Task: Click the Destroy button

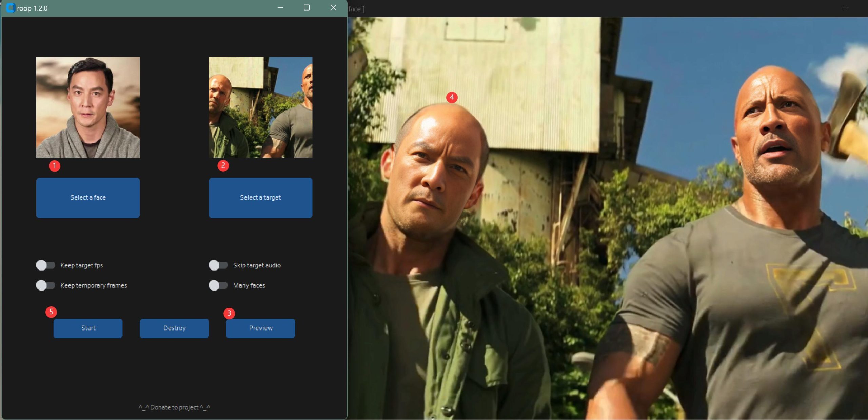Action: click(x=174, y=328)
